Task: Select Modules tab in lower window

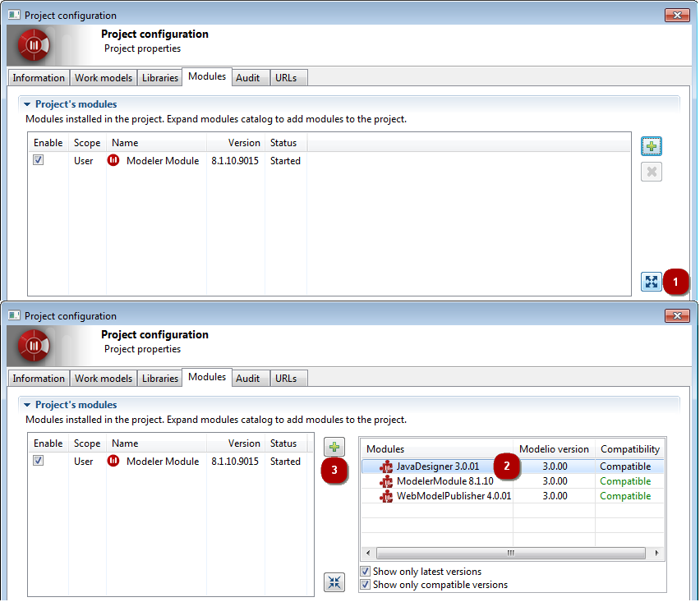Action: coord(207,378)
